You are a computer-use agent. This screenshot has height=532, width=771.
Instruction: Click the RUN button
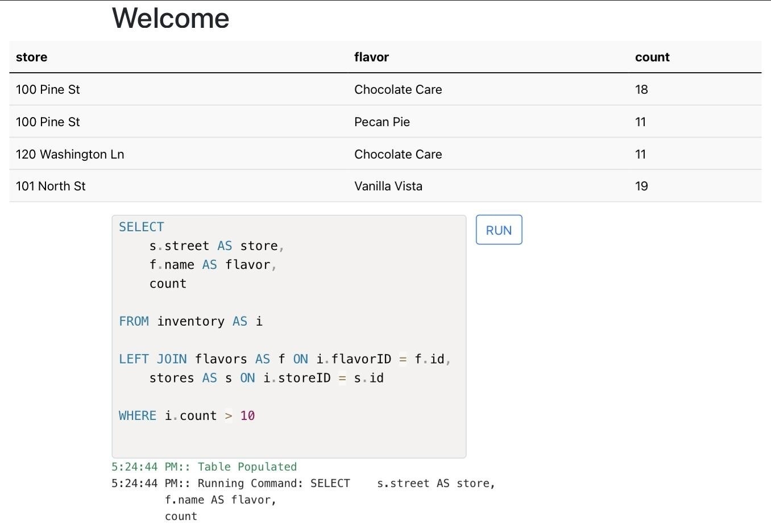coord(499,230)
